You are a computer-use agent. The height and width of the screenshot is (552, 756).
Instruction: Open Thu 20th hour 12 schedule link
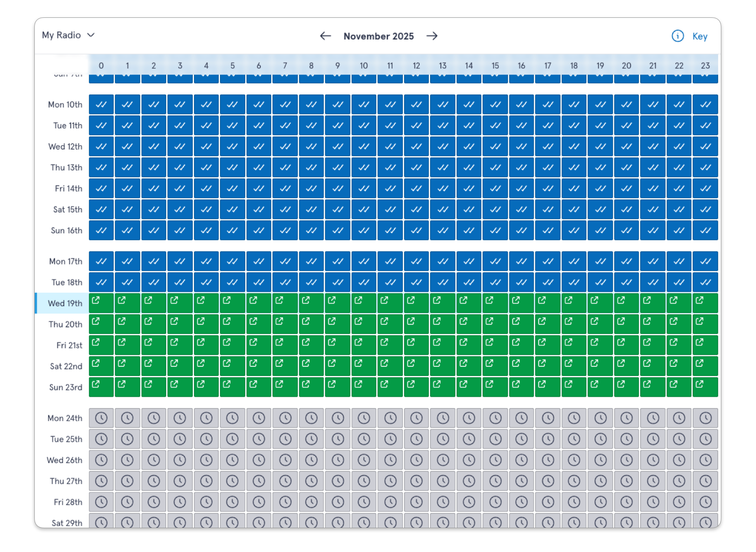411,321
